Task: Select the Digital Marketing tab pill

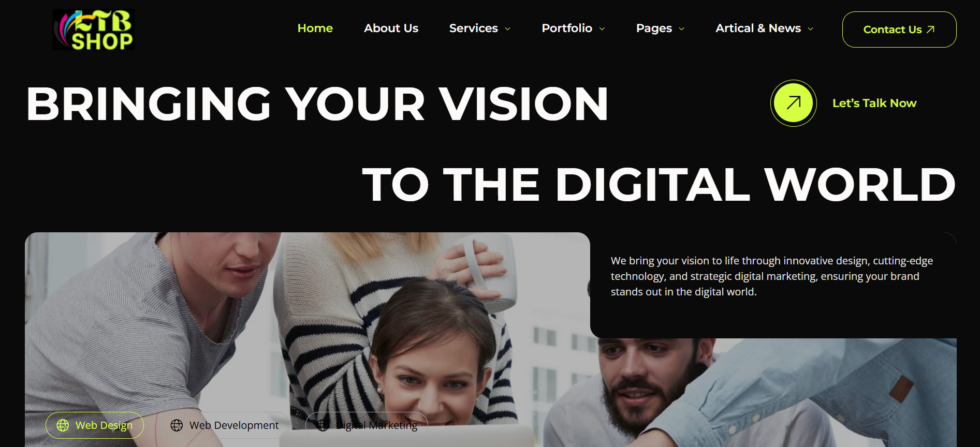Action: [367, 425]
